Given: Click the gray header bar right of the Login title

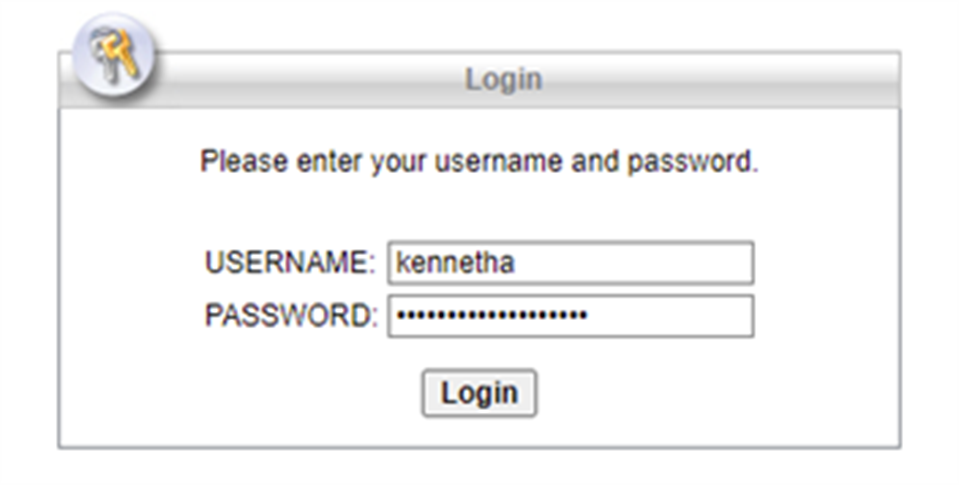Looking at the screenshot, I should (x=720, y=79).
